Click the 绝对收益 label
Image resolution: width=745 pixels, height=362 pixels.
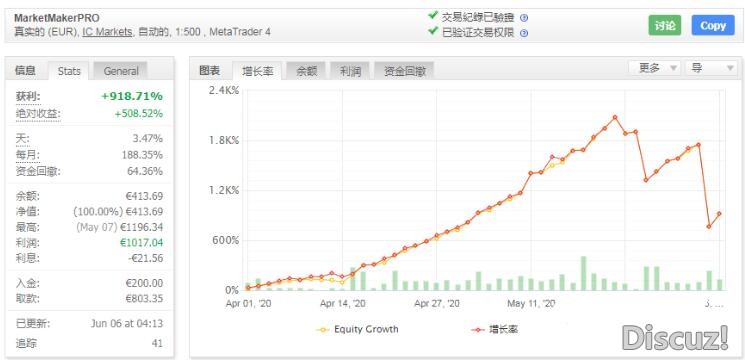click(38, 114)
